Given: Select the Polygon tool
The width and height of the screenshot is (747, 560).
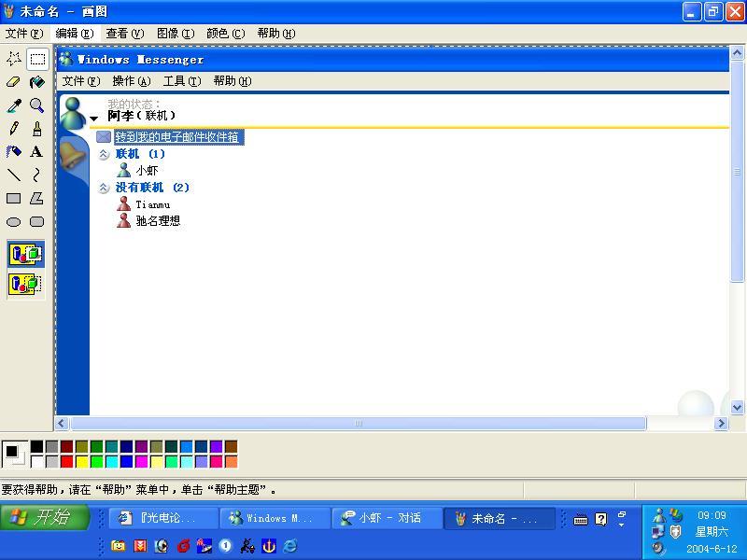Looking at the screenshot, I should pyautogui.click(x=37, y=198).
